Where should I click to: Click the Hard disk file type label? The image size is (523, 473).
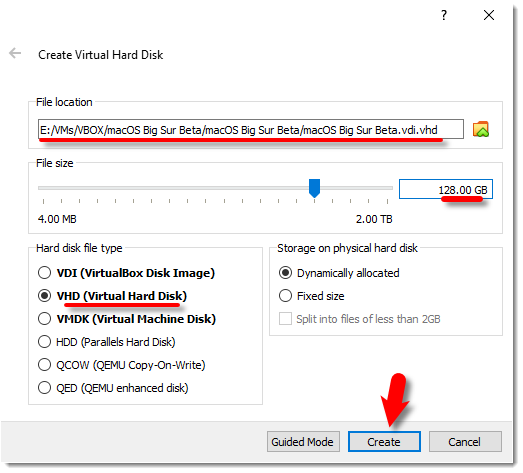click(x=79, y=248)
